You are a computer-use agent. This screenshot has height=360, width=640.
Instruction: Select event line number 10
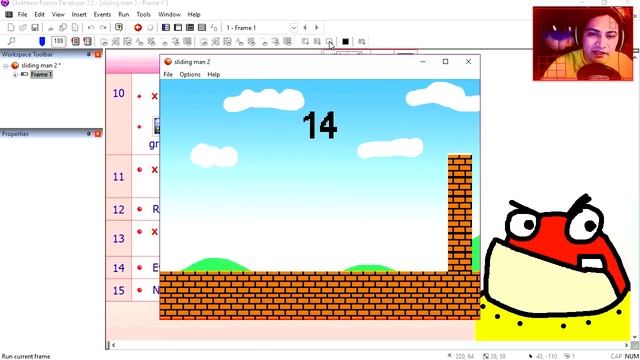pos(119,93)
